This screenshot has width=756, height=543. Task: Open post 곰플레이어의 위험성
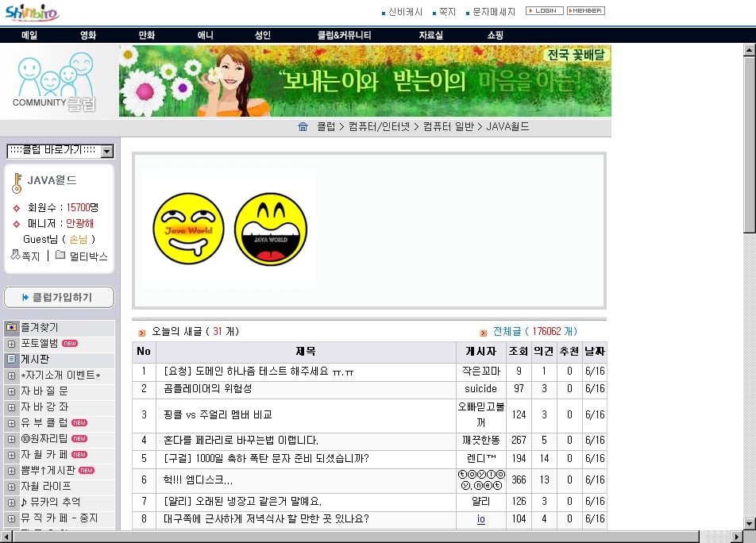click(208, 388)
